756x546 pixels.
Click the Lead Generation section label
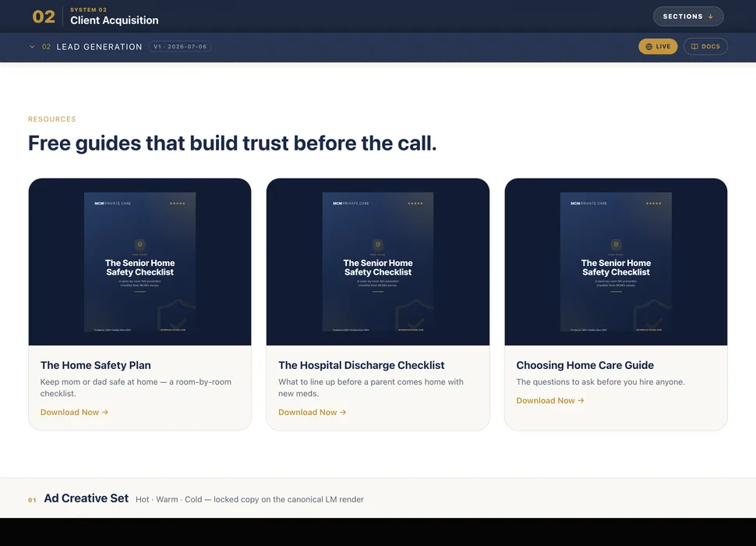coord(99,47)
